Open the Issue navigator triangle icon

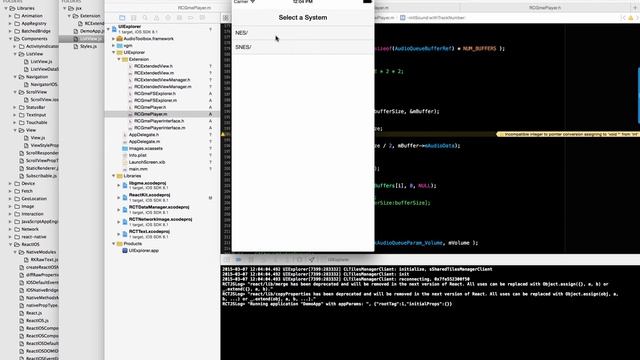156,18
